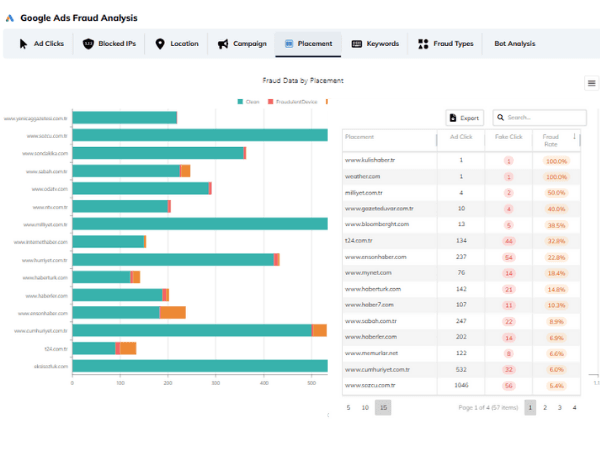Click the cursor icon on Ad Clicks
The height and width of the screenshot is (470, 600).
click(23, 44)
